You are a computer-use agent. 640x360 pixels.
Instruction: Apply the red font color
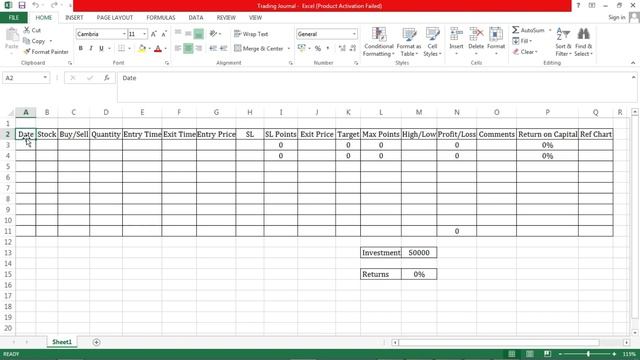(x=158, y=49)
